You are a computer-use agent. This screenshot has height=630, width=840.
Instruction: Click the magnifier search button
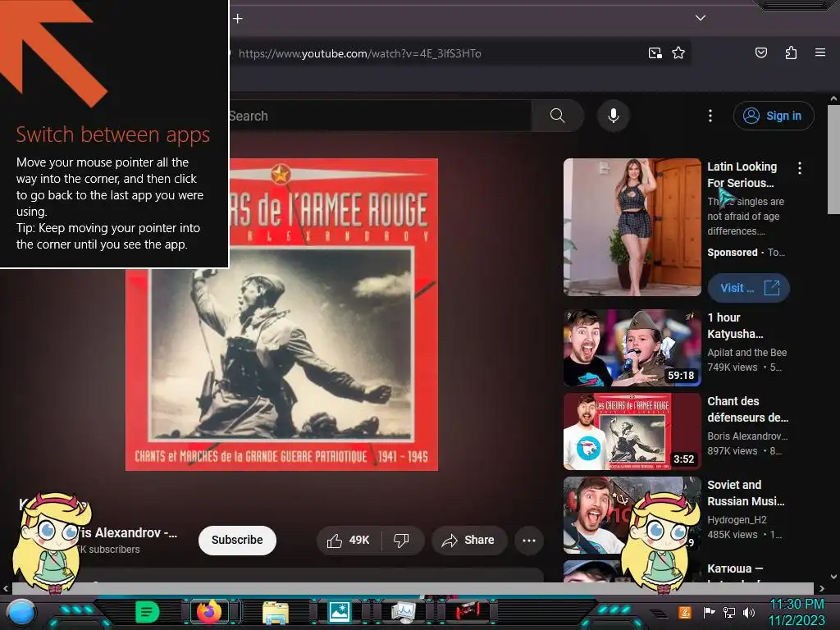(558, 116)
